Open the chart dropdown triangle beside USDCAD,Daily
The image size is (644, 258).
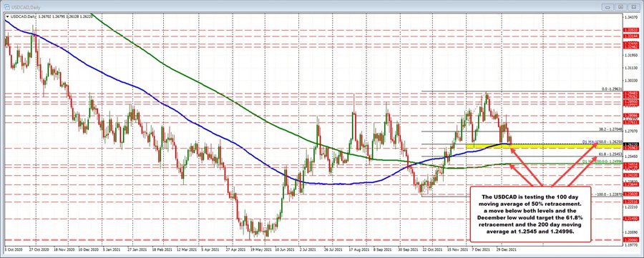(x=7, y=17)
